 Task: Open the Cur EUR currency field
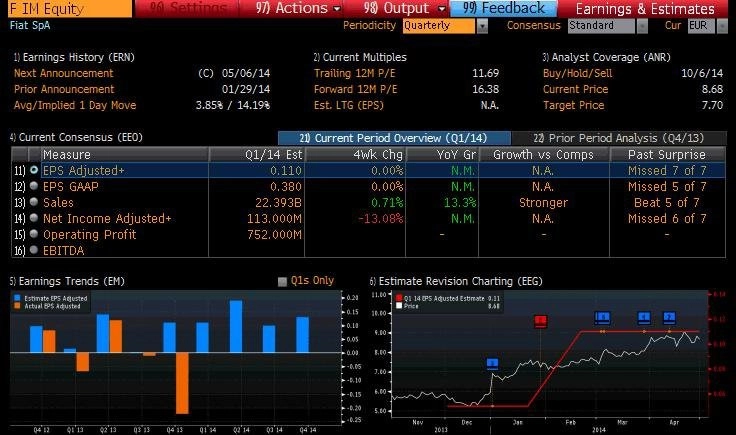701,26
